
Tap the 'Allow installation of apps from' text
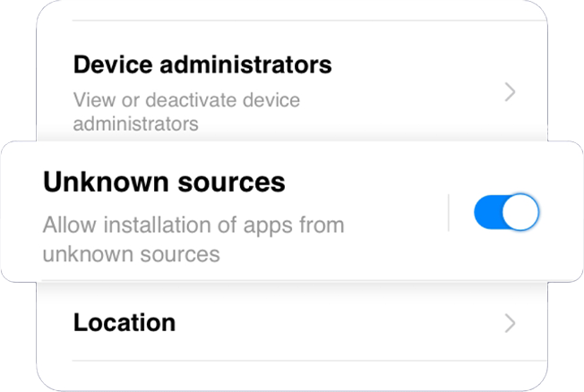coord(193,225)
